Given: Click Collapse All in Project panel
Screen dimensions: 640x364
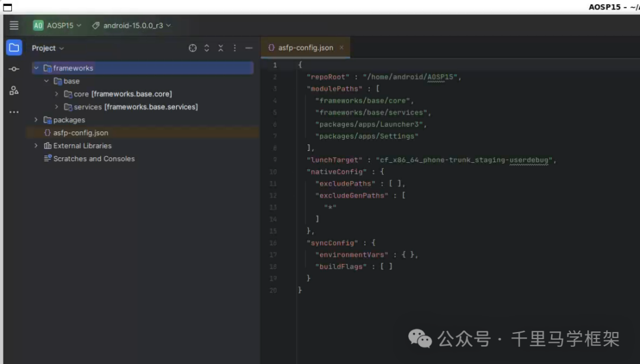Looking at the screenshot, I should pos(221,48).
